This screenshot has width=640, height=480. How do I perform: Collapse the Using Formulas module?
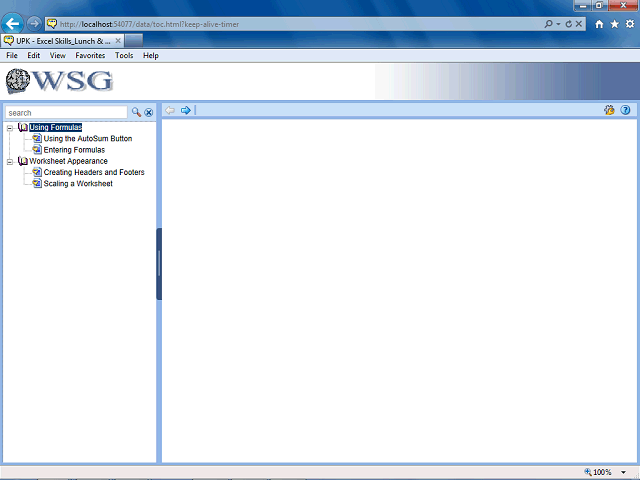point(10,128)
